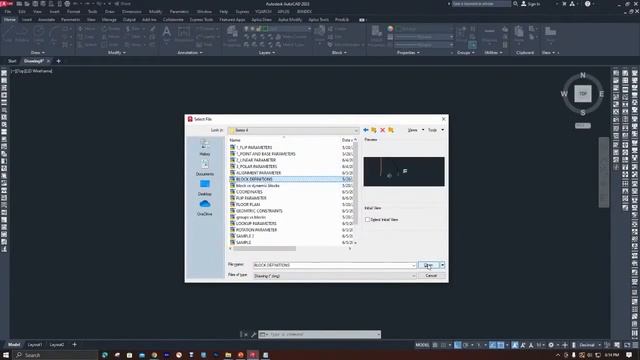Click the Cancel button in Select File dialog

click(x=431, y=276)
